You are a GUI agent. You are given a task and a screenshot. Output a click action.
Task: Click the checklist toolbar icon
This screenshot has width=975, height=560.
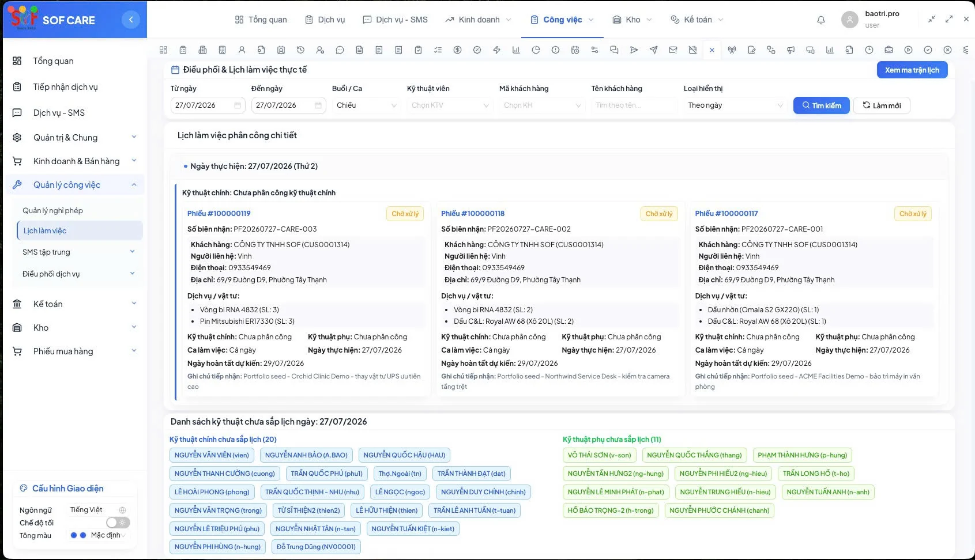pyautogui.click(x=438, y=50)
